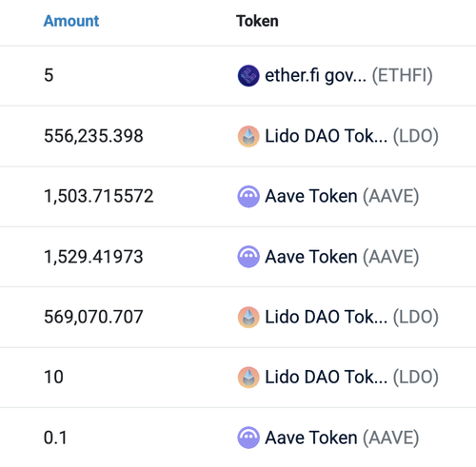Click the Aave icon beside 1,503.715572

tap(248, 197)
